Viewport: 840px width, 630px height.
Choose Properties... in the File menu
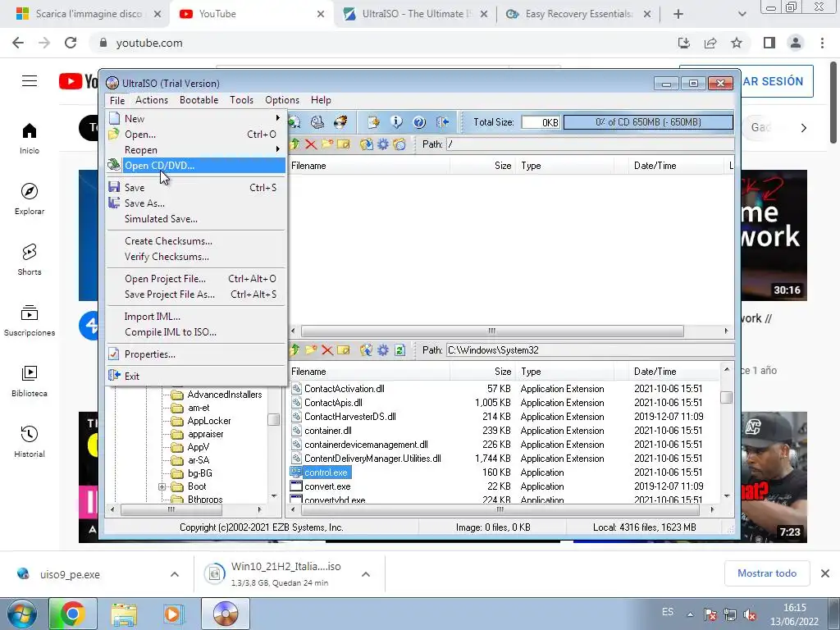[195, 354]
